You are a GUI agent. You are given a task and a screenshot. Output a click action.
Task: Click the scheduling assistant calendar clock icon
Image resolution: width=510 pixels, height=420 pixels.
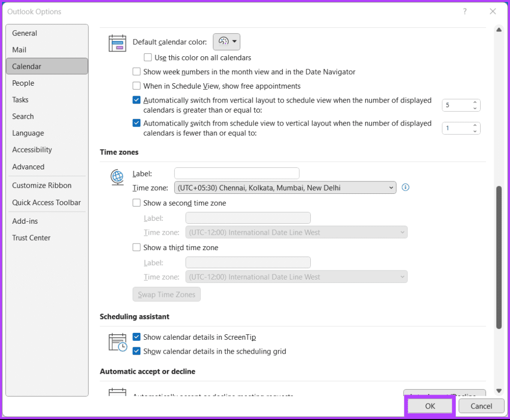tap(118, 342)
